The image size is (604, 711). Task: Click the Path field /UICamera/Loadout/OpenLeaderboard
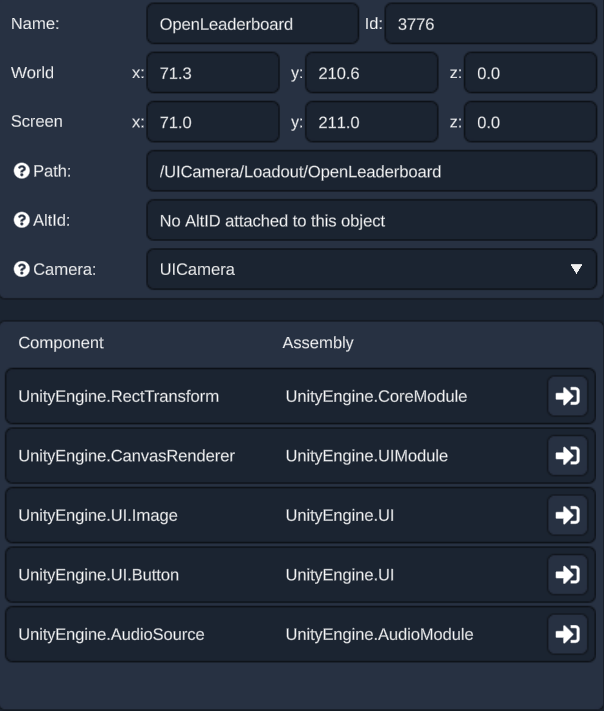(x=371, y=171)
